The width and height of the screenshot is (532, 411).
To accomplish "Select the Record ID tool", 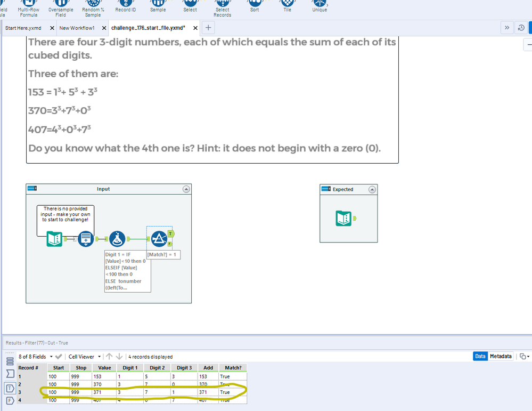I will pyautogui.click(x=126, y=6).
